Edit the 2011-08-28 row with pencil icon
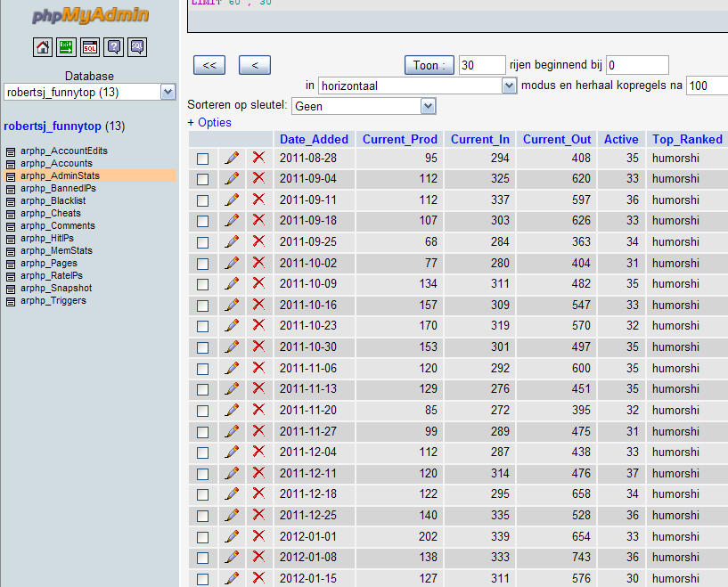Screen dimensions: 728x587 click(233, 159)
